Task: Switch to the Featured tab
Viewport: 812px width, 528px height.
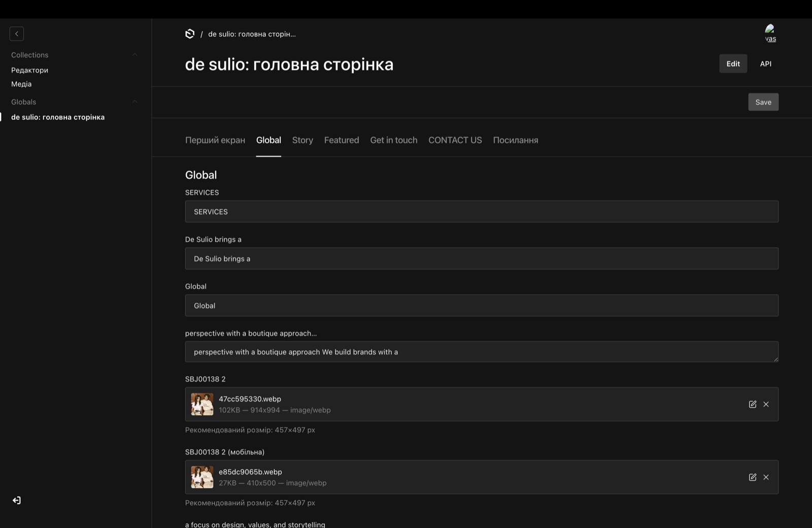Action: (x=342, y=140)
